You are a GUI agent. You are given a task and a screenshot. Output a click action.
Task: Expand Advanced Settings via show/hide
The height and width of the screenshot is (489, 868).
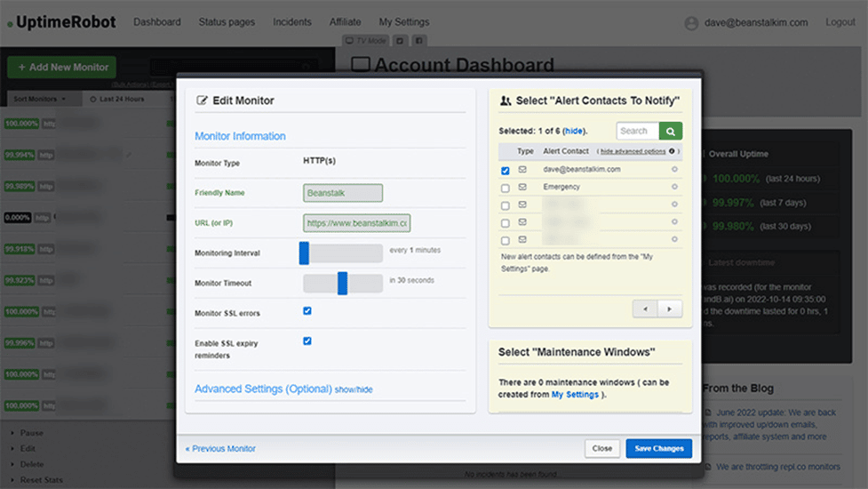354,389
